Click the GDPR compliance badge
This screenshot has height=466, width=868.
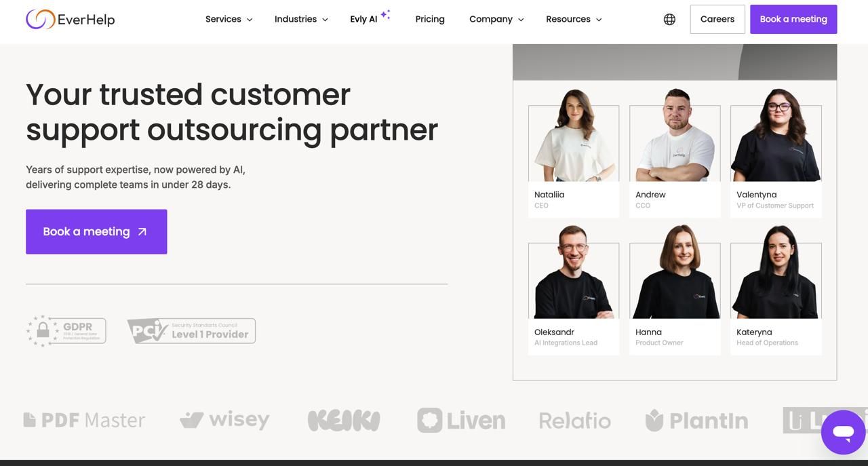(x=66, y=331)
